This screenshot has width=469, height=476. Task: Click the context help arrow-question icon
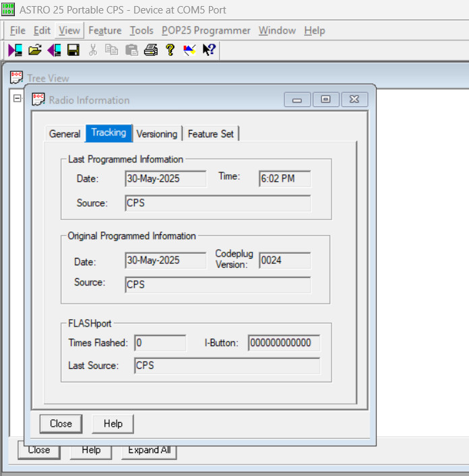tap(209, 50)
